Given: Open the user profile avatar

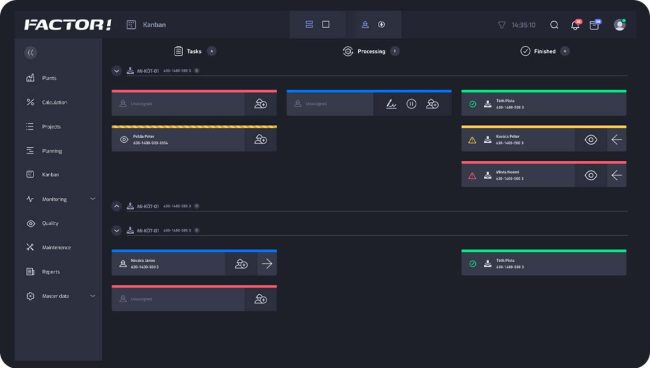Looking at the screenshot, I should coord(619,25).
